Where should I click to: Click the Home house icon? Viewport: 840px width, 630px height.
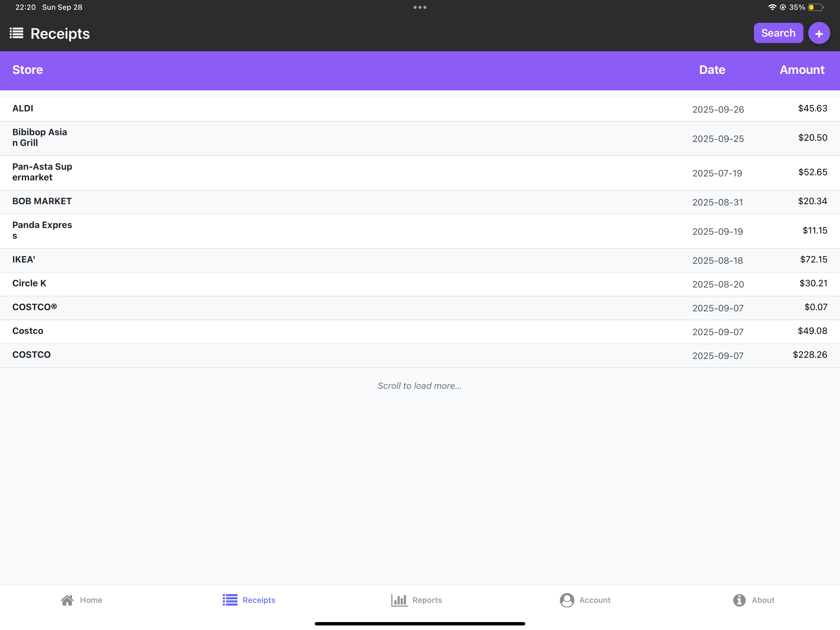pos(67,600)
